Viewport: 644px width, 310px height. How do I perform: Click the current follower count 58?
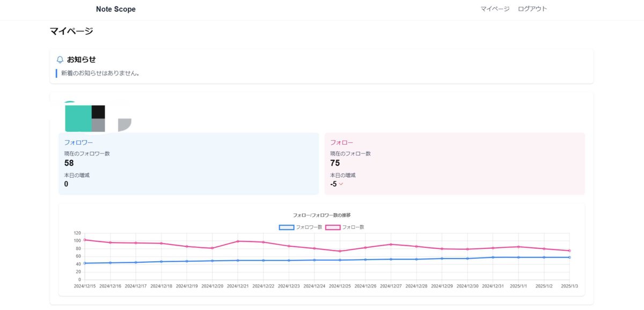coord(69,163)
